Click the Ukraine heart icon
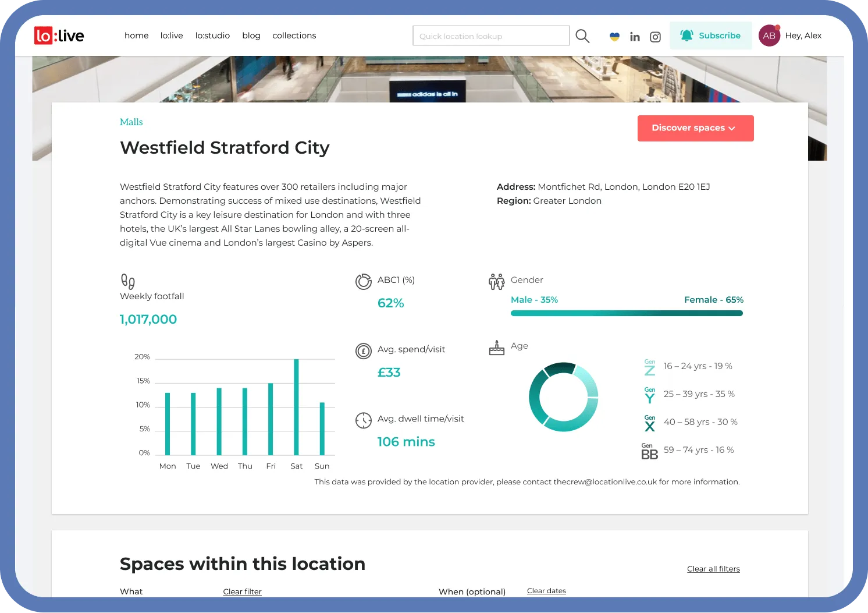Image resolution: width=868 pixels, height=613 pixels. (x=614, y=37)
